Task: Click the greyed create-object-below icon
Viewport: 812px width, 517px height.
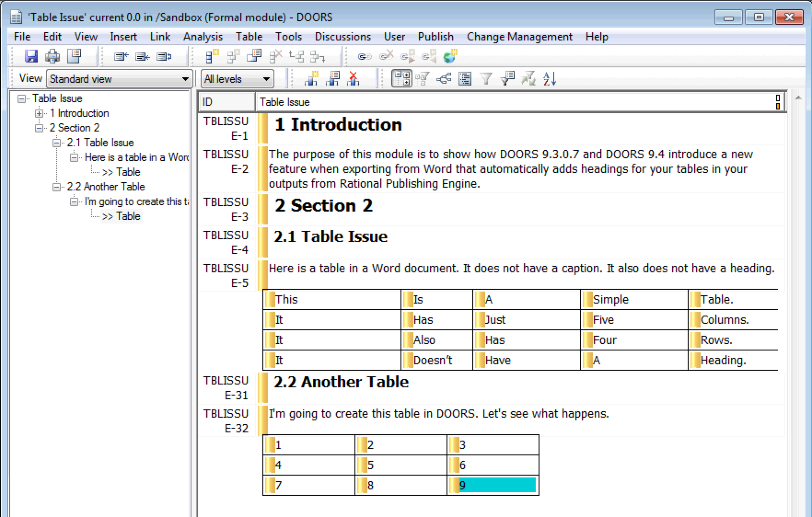Action: point(233,56)
